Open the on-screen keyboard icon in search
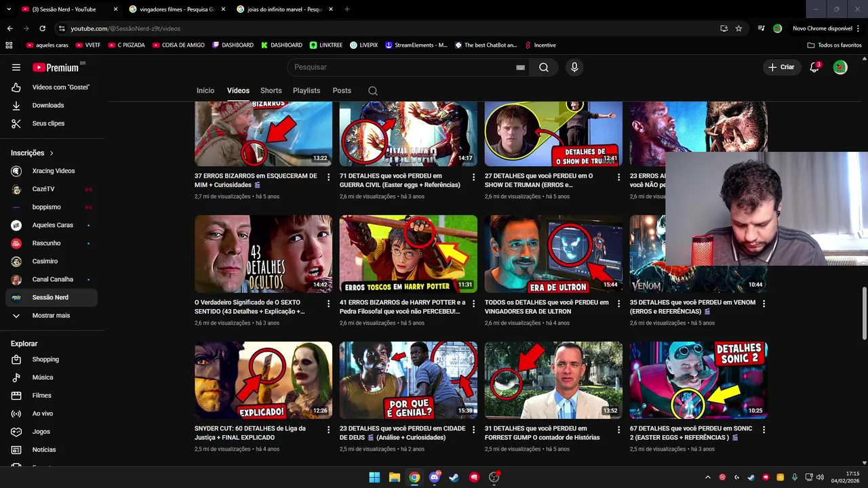 click(520, 67)
